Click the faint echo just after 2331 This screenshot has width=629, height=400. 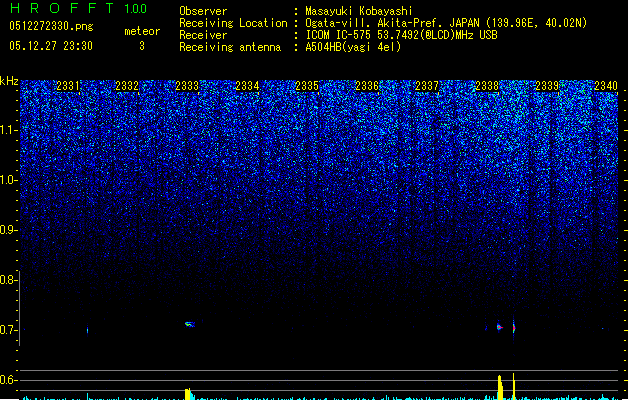point(87,330)
